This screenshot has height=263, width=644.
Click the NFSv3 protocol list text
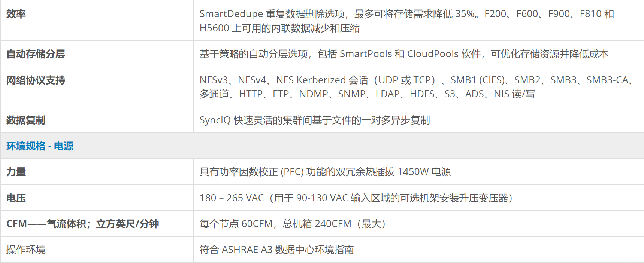coord(416,87)
